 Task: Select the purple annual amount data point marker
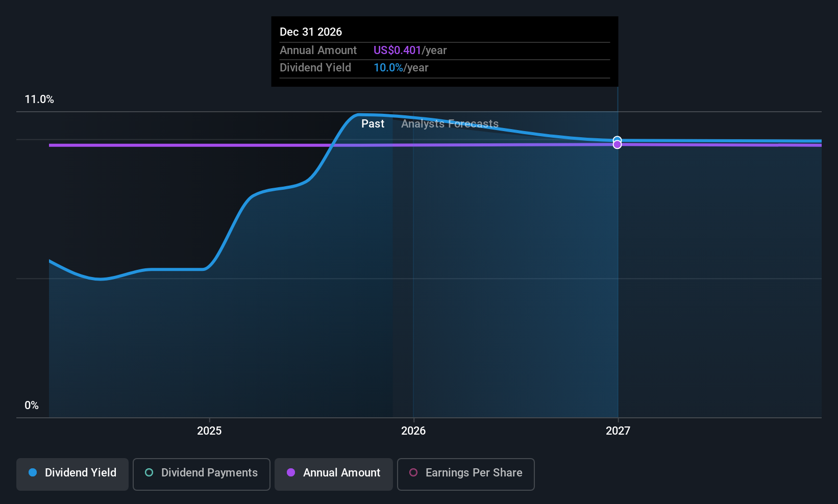coord(617,145)
